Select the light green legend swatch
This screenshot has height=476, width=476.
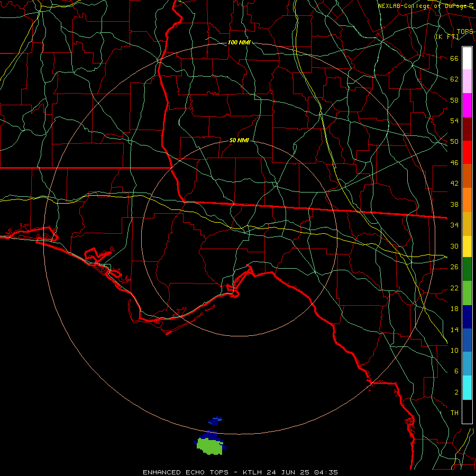467,293
